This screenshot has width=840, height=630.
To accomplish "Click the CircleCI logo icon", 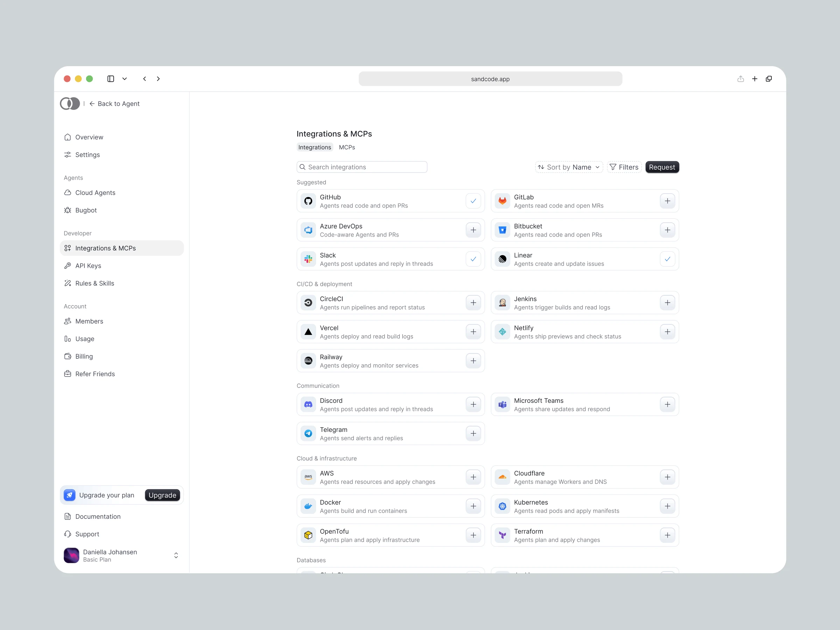I will (308, 303).
